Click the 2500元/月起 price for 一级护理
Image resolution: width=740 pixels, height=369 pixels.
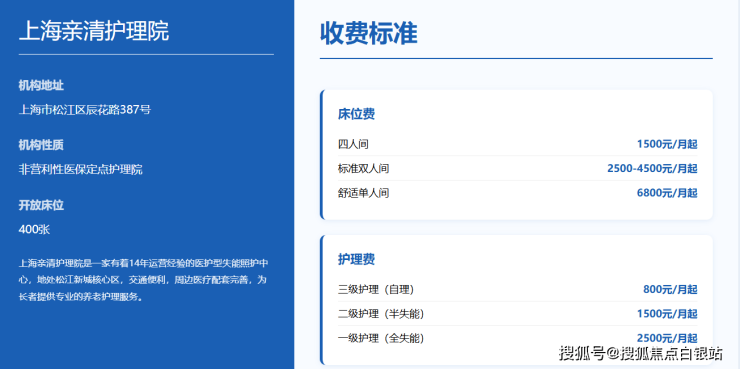click(x=667, y=339)
